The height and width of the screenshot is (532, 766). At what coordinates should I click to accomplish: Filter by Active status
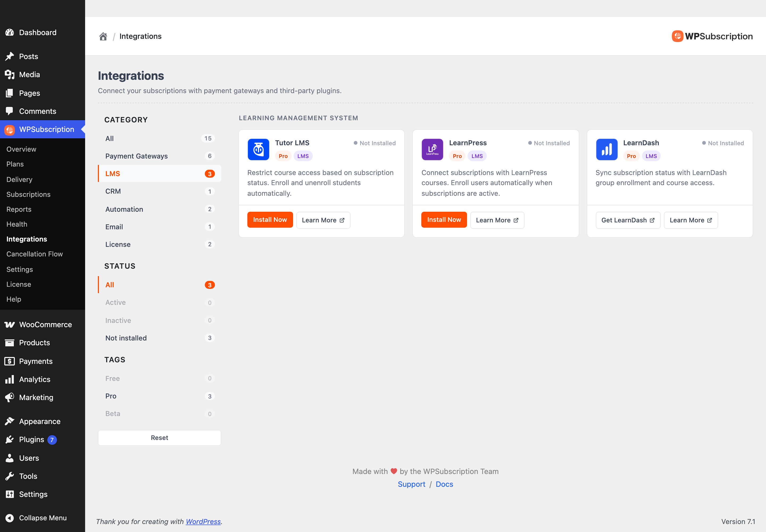[159, 302]
